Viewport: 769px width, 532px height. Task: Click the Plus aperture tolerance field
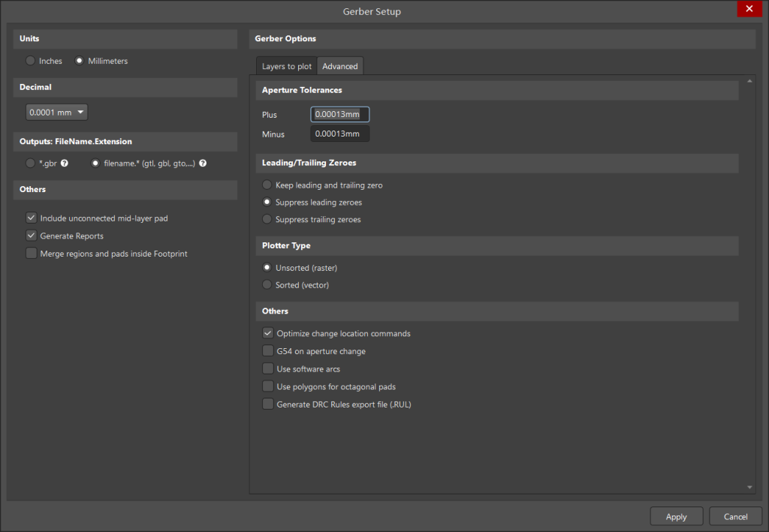[340, 114]
